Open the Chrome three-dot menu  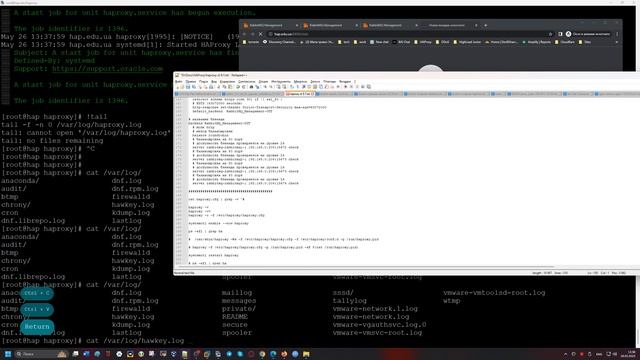[617, 34]
